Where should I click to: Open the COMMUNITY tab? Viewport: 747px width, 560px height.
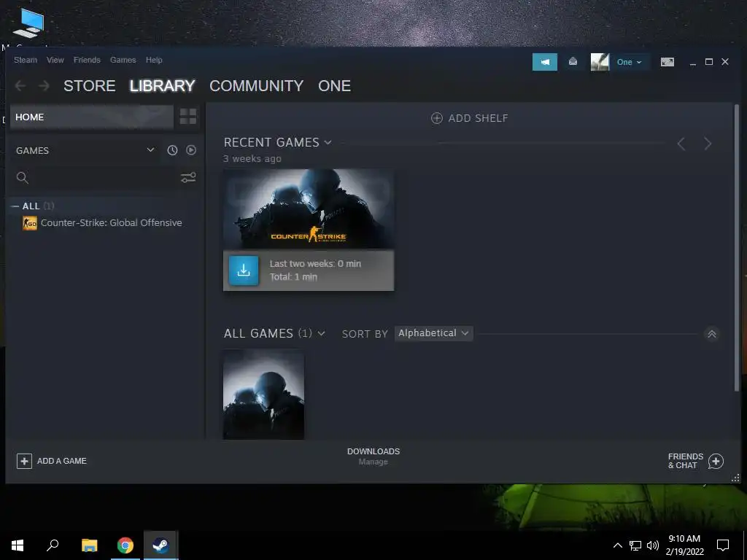[x=256, y=86]
